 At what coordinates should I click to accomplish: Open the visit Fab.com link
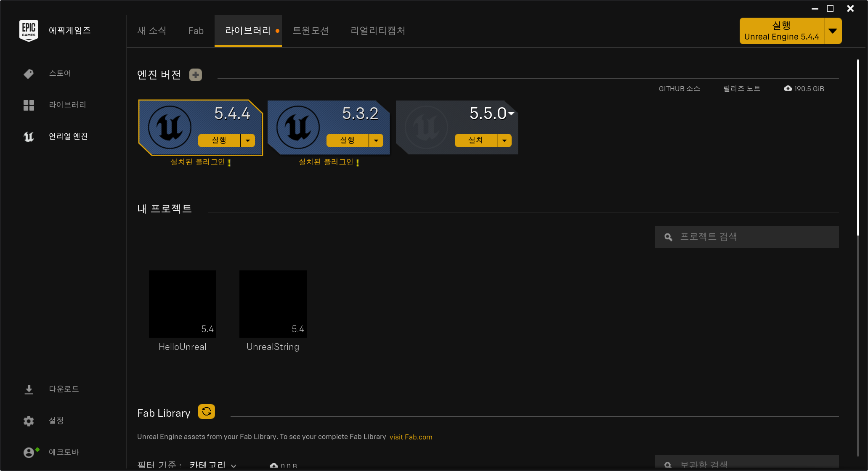(411, 437)
